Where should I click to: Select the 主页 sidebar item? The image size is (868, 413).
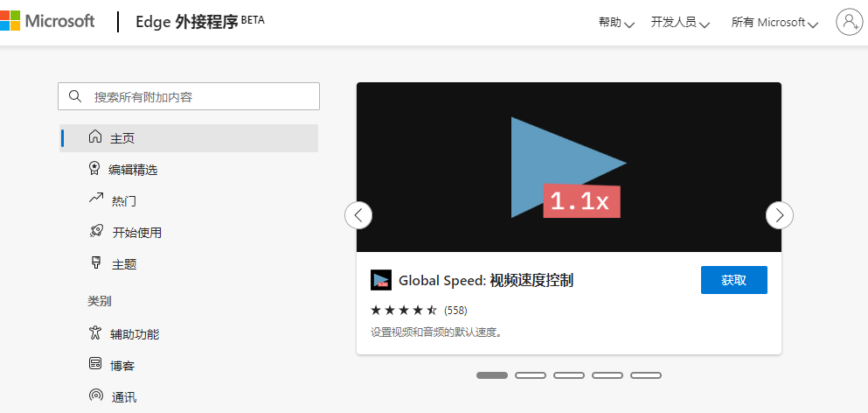coord(189,138)
